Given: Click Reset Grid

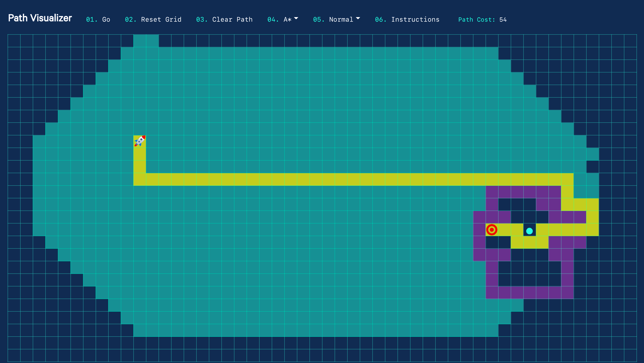Looking at the screenshot, I should [x=161, y=19].
